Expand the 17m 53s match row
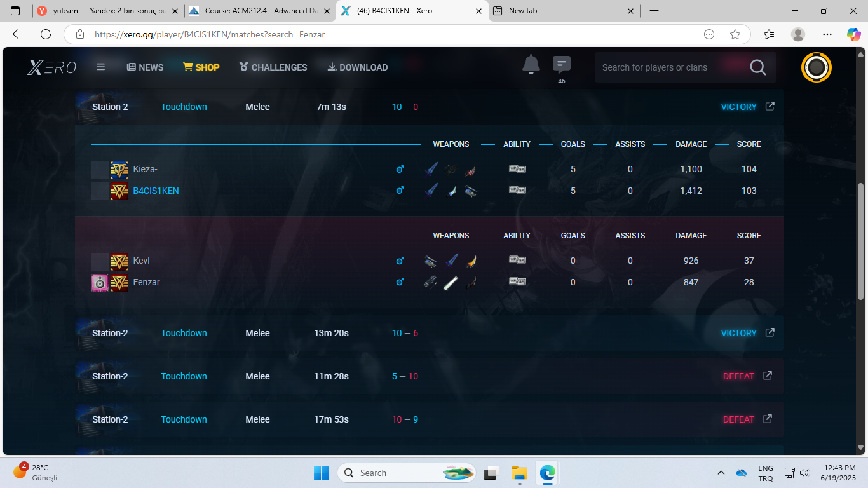This screenshot has width=868, height=488. (331, 419)
